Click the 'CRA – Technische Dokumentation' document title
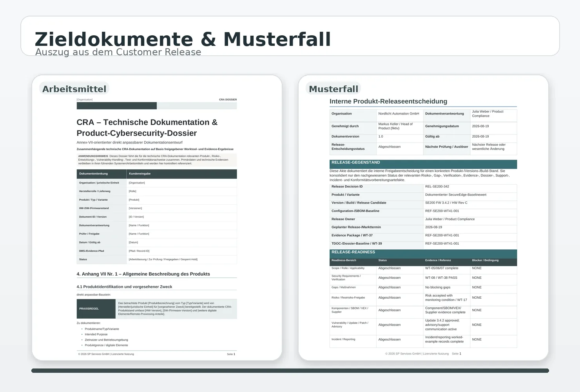The height and width of the screenshot is (392, 580). pyautogui.click(x=147, y=128)
